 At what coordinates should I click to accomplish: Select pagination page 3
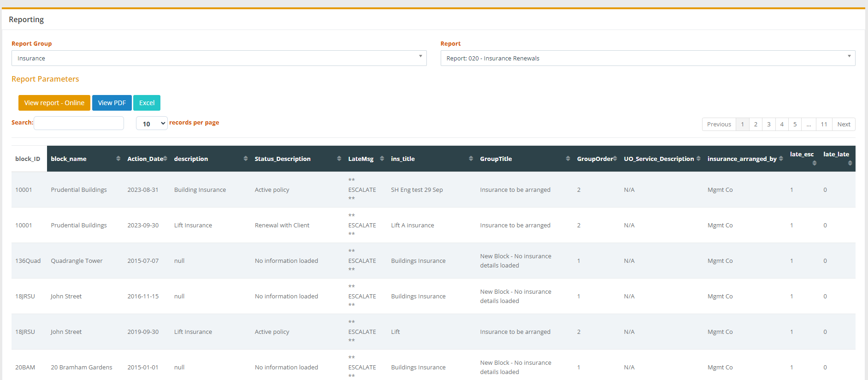pyautogui.click(x=769, y=125)
